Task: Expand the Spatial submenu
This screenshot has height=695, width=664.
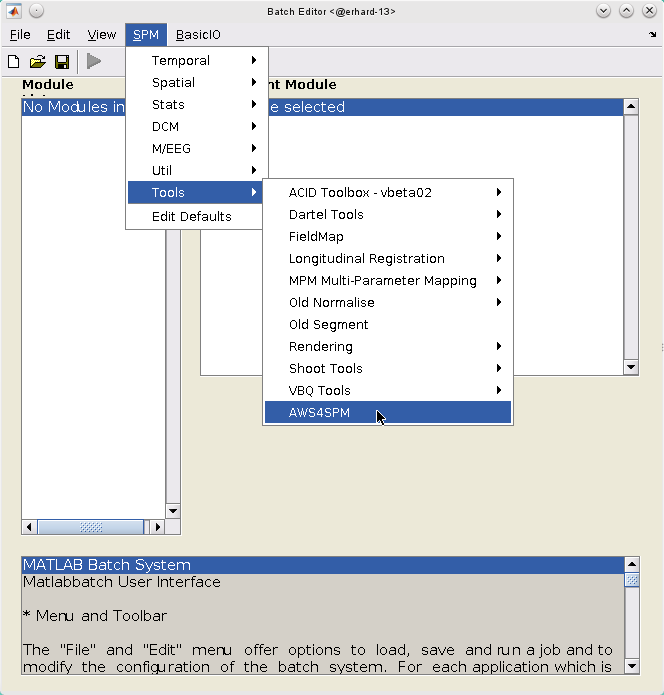Action: [x=198, y=82]
